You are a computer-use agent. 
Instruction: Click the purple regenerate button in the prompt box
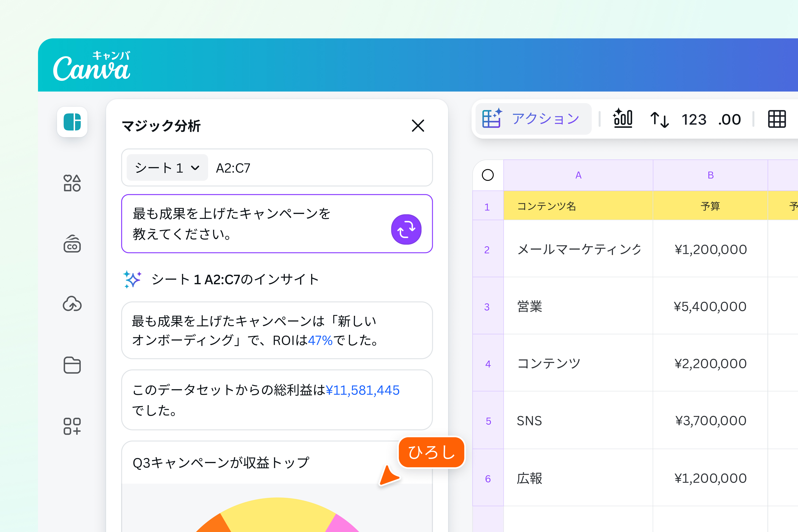[x=406, y=229]
